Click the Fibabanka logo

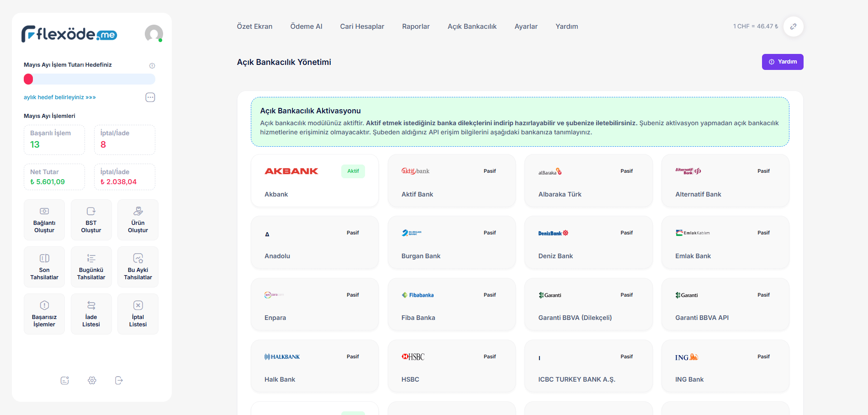(x=418, y=295)
